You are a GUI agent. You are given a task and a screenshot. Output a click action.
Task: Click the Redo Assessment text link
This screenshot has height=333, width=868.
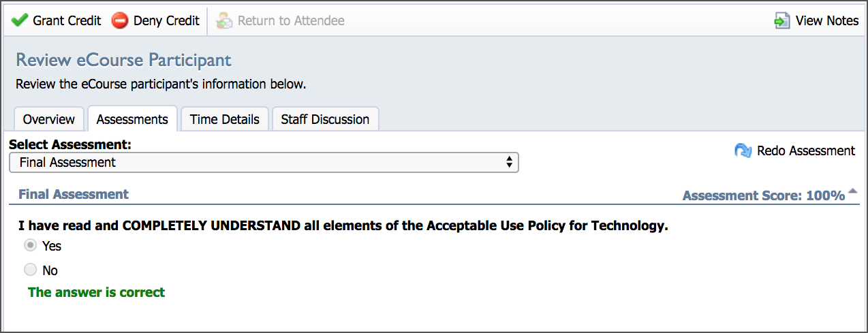(x=806, y=150)
